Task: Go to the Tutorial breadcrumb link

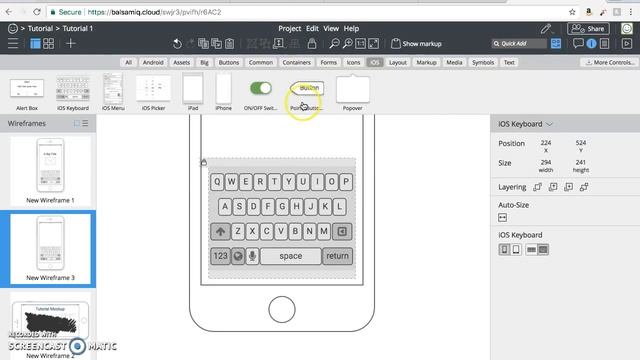Action: [x=40, y=29]
